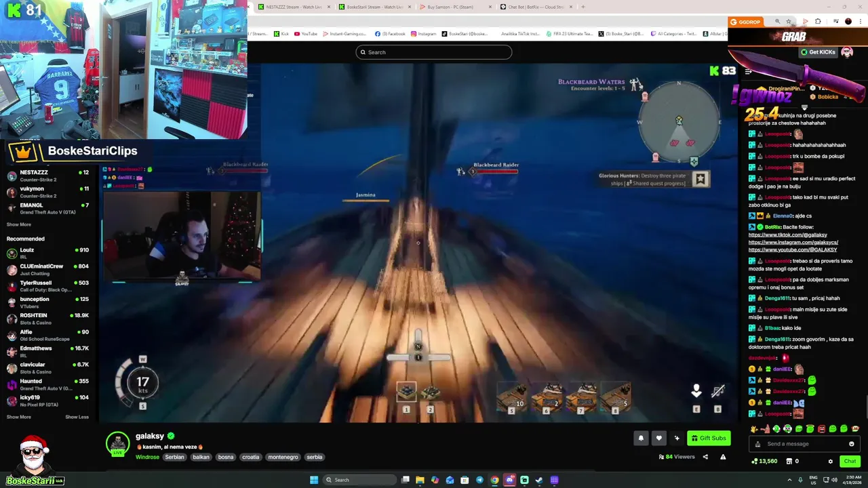This screenshot has width=868, height=488.
Task: Open a new browser tab with plus
Action: 583,7
